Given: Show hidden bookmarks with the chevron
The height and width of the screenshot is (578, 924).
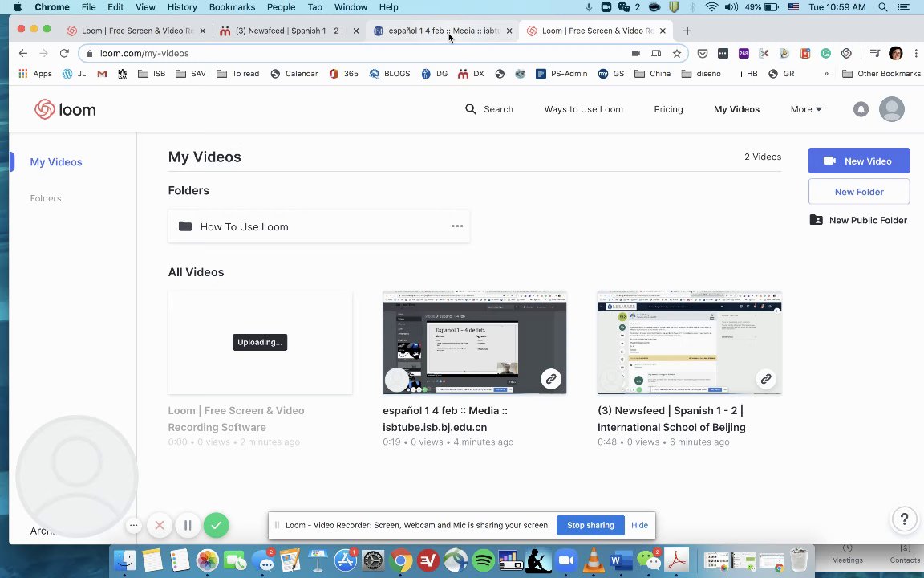Looking at the screenshot, I should point(826,74).
